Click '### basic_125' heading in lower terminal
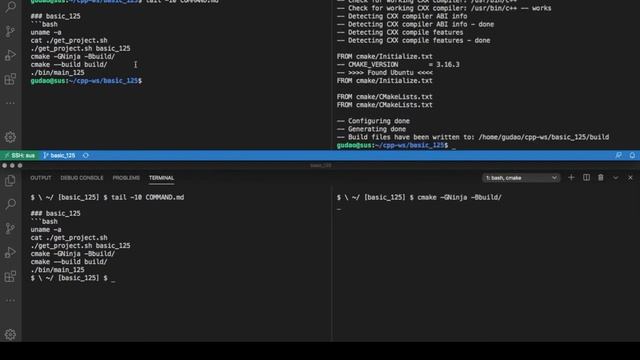Image resolution: width=640 pixels, height=360 pixels. pos(56,213)
